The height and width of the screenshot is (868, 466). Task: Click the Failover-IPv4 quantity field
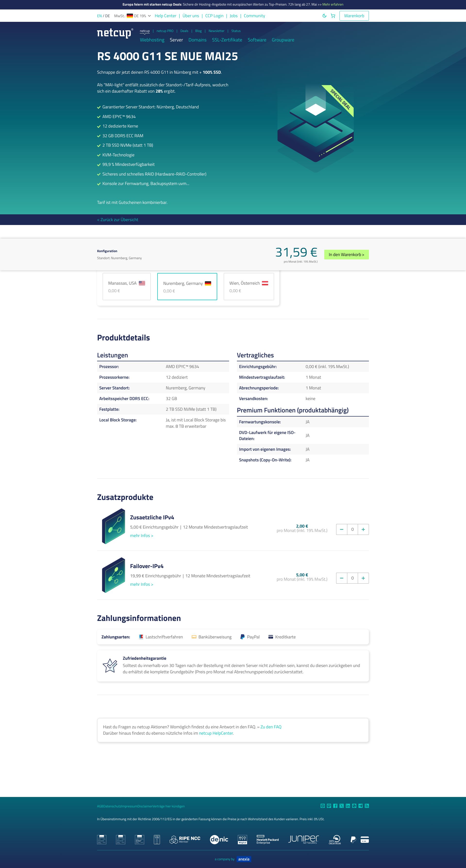[352, 578]
